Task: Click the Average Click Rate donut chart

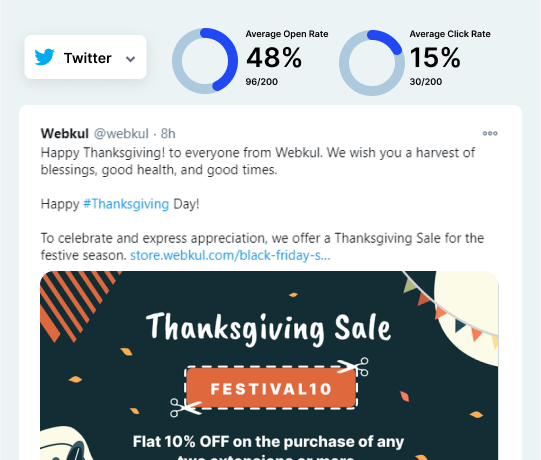Action: [x=372, y=62]
